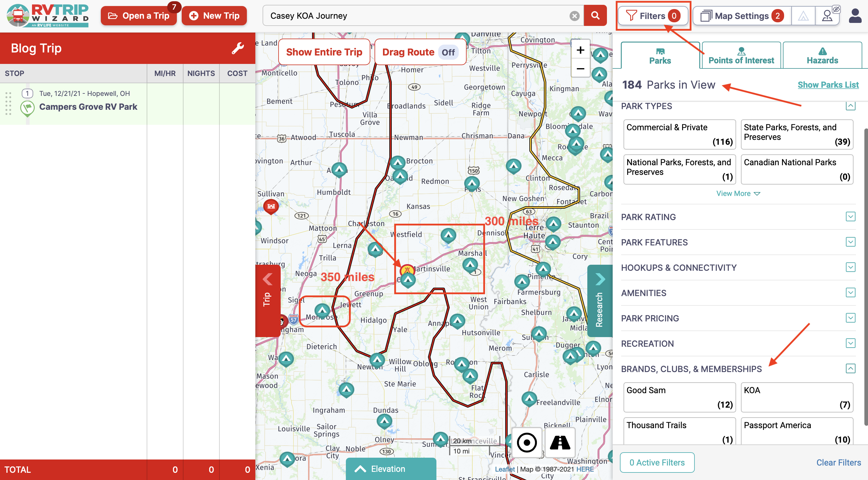This screenshot has width=868, height=480.
Task: Zoom out on the map
Action: click(580, 69)
